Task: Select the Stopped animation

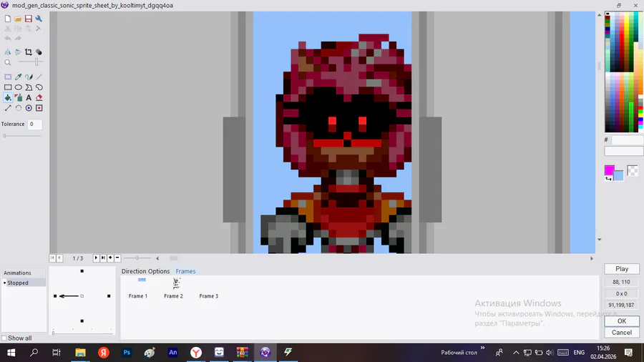Action: pyautogui.click(x=24, y=283)
